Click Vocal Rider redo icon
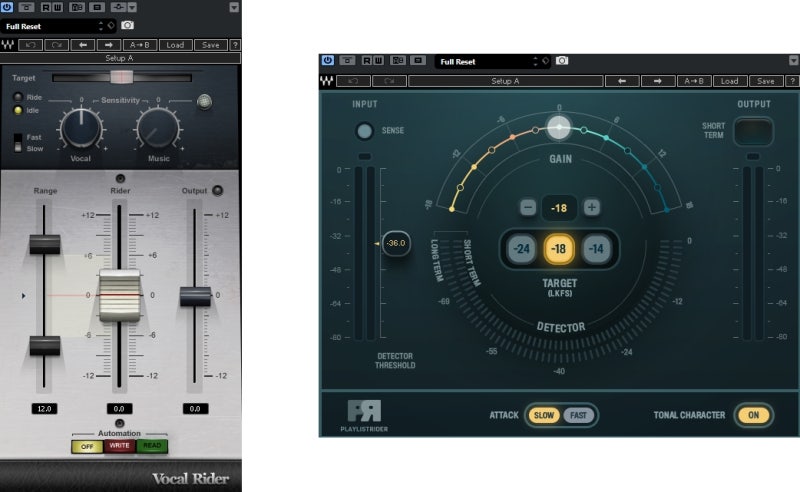Screen dimensions: 800x492 pyautogui.click(x=57, y=45)
